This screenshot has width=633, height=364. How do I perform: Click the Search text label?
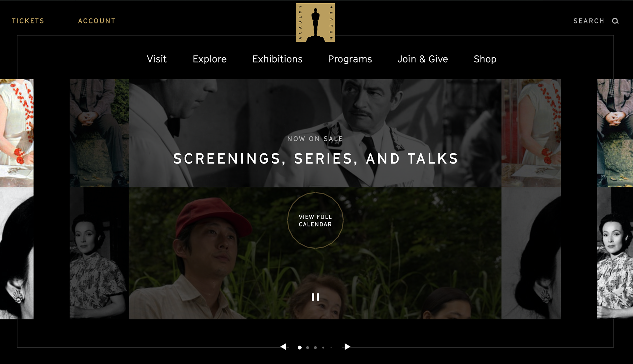[x=588, y=21]
